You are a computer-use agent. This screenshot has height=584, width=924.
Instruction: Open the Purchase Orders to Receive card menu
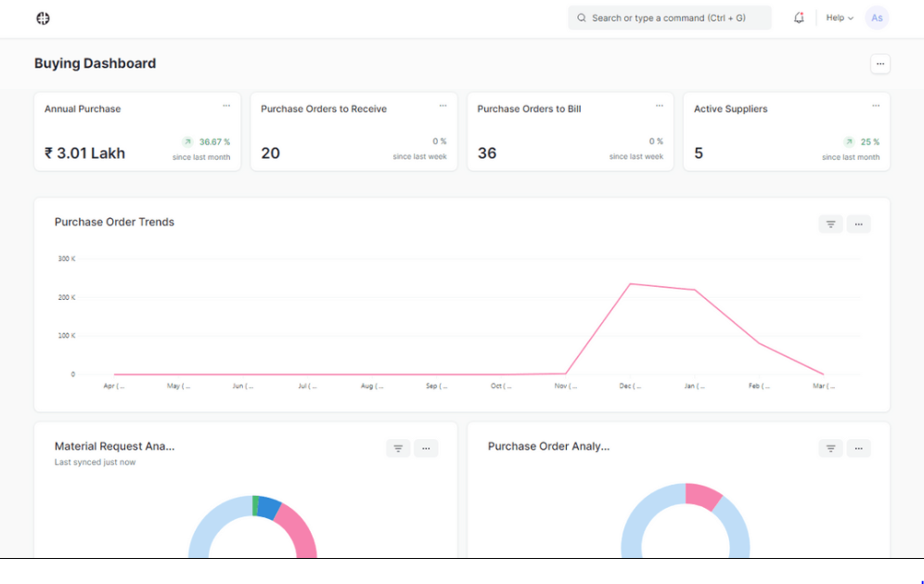[443, 106]
